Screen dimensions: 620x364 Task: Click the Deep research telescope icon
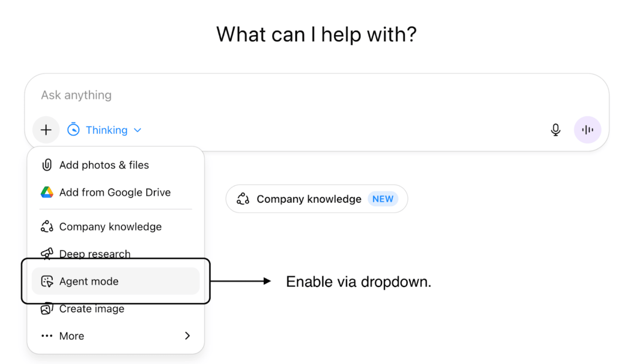point(47,253)
